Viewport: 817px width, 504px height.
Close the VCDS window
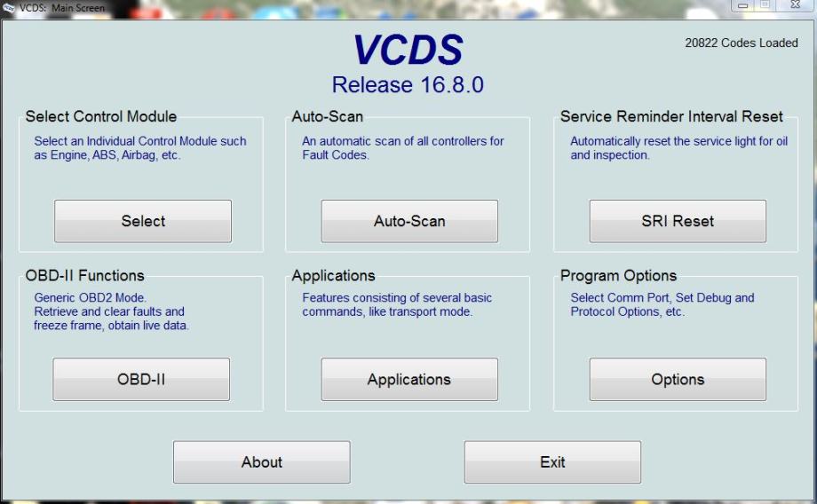tap(796, 5)
